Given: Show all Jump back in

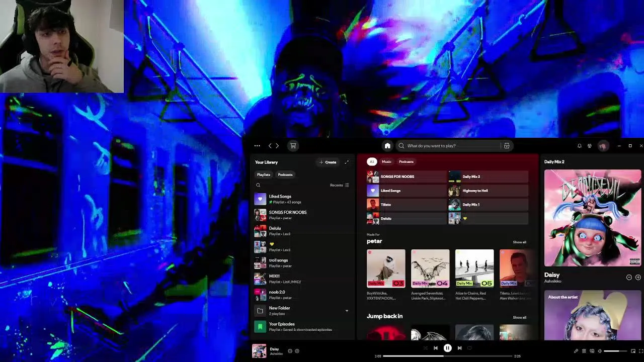Looking at the screenshot, I should [520, 317].
